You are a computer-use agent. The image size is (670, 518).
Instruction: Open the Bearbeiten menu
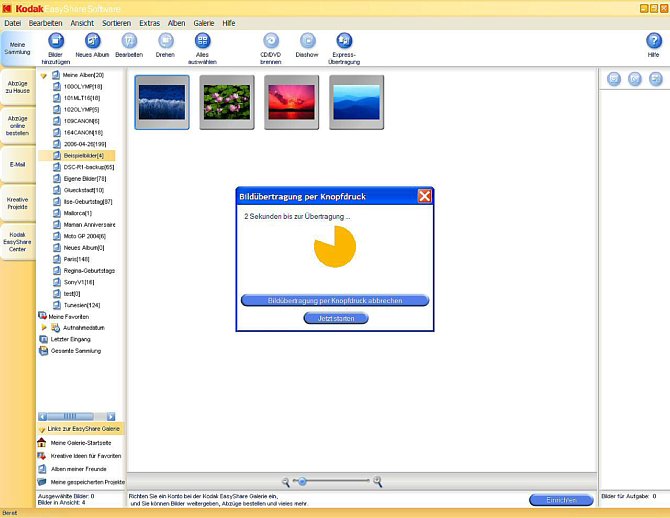45,23
